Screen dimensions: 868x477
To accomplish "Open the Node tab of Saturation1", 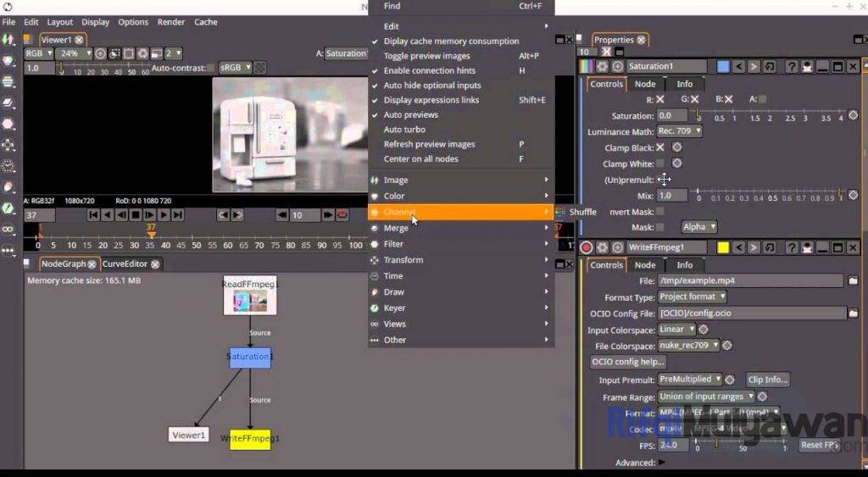I will pyautogui.click(x=645, y=84).
